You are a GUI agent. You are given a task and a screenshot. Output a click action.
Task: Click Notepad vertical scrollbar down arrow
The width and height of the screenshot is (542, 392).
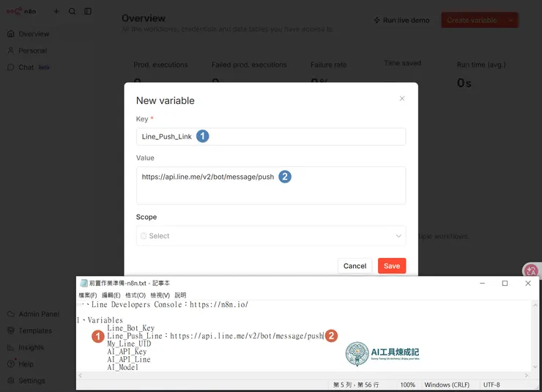point(535,367)
